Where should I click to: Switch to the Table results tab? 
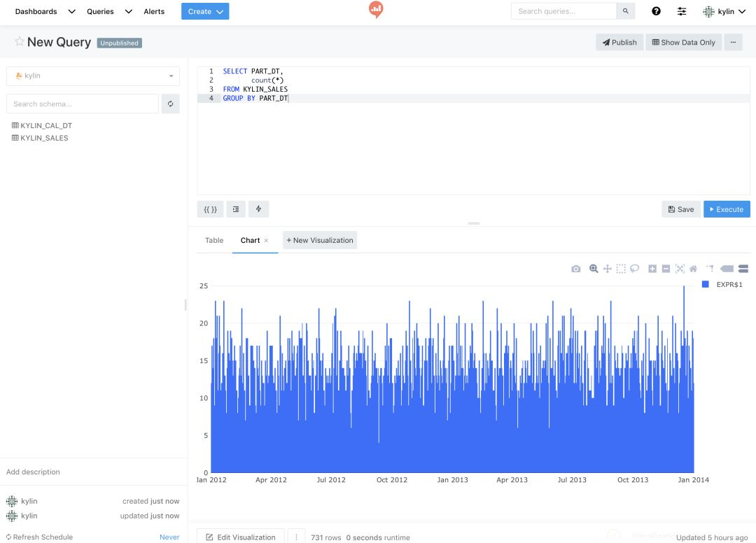coord(213,240)
